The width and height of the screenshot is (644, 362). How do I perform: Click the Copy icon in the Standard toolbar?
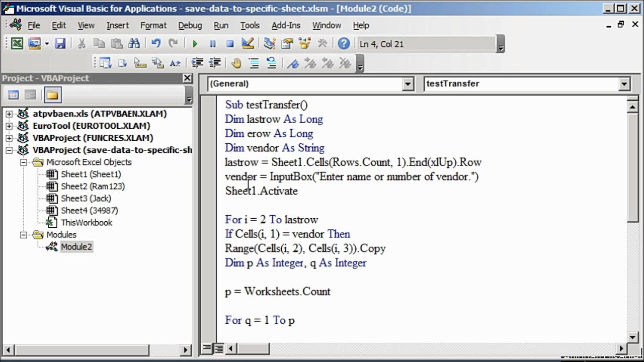pos(99,44)
